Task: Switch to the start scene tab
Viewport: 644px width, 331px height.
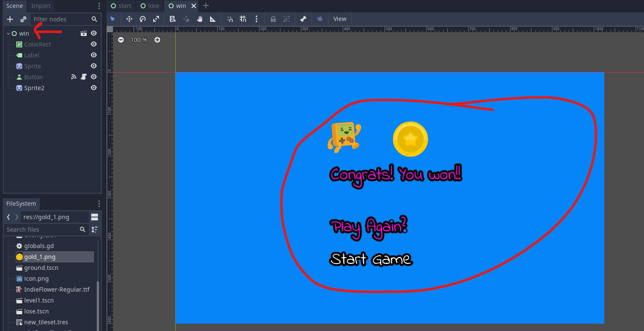Action: tap(121, 6)
